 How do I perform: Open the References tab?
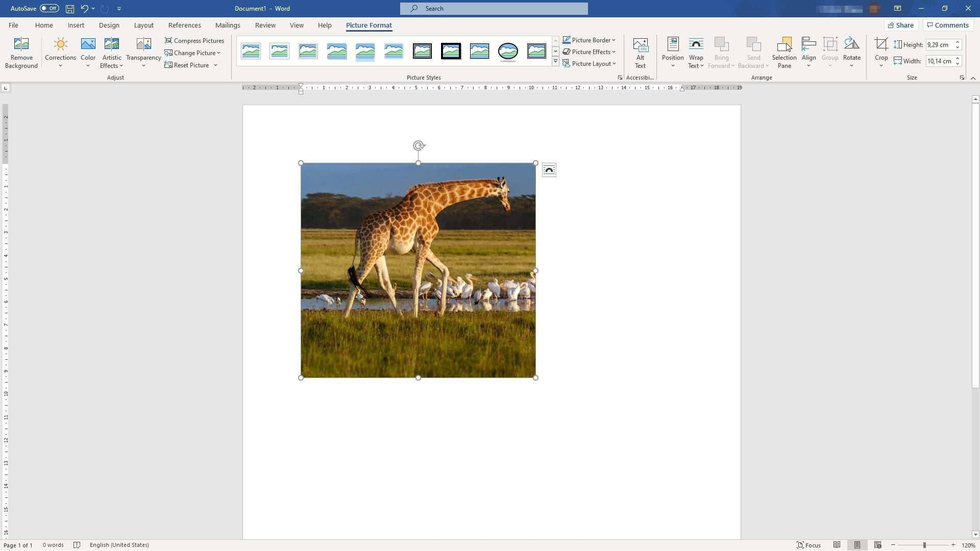[x=184, y=24]
